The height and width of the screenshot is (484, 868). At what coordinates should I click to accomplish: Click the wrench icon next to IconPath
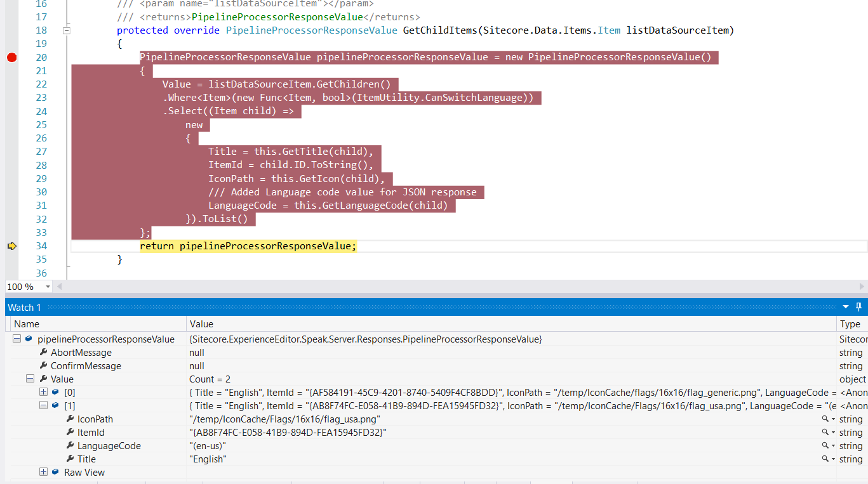pyautogui.click(x=70, y=419)
